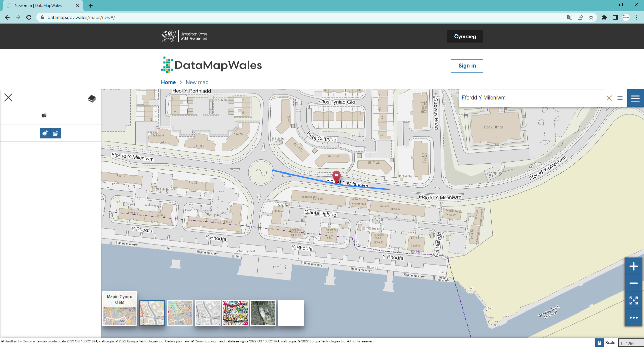Open browser profile avatar
The image size is (644, 347).
click(x=626, y=17)
